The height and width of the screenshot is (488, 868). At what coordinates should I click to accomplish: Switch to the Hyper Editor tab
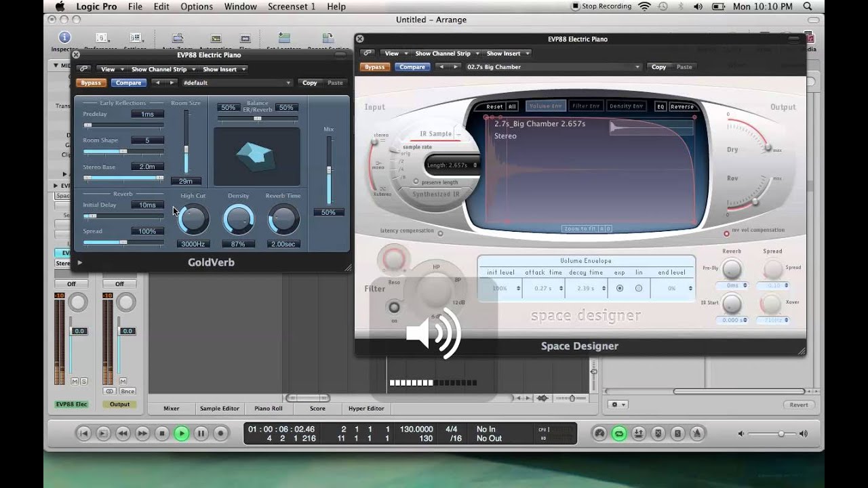(x=366, y=409)
